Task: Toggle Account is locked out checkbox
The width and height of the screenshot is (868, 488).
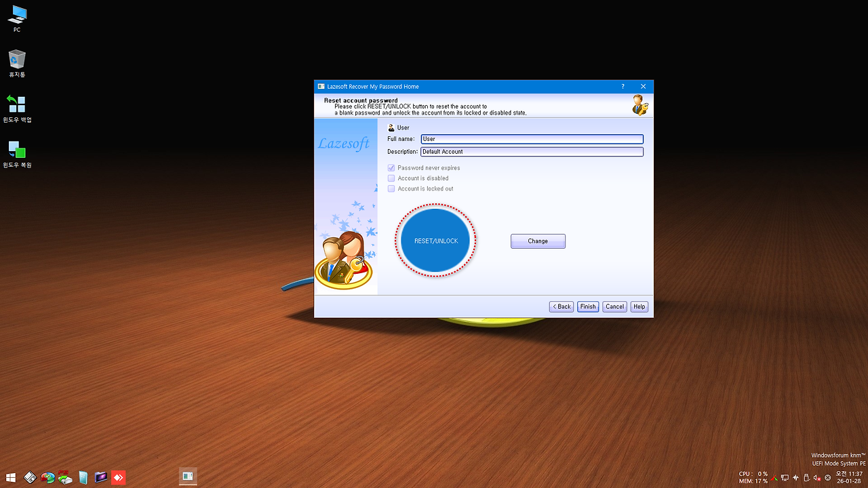Action: 391,188
